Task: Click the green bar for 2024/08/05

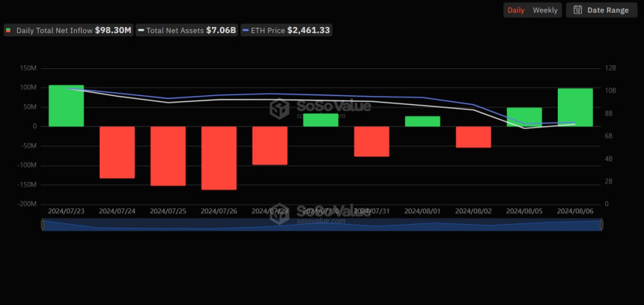Action: pos(524,117)
